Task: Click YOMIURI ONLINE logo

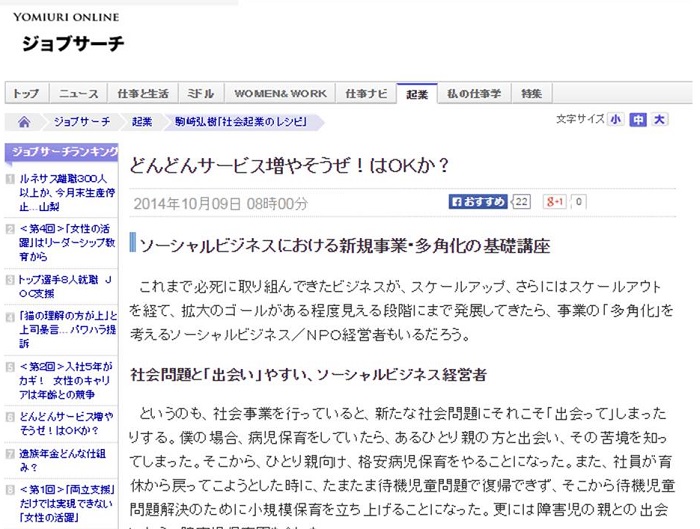Action: click(66, 17)
